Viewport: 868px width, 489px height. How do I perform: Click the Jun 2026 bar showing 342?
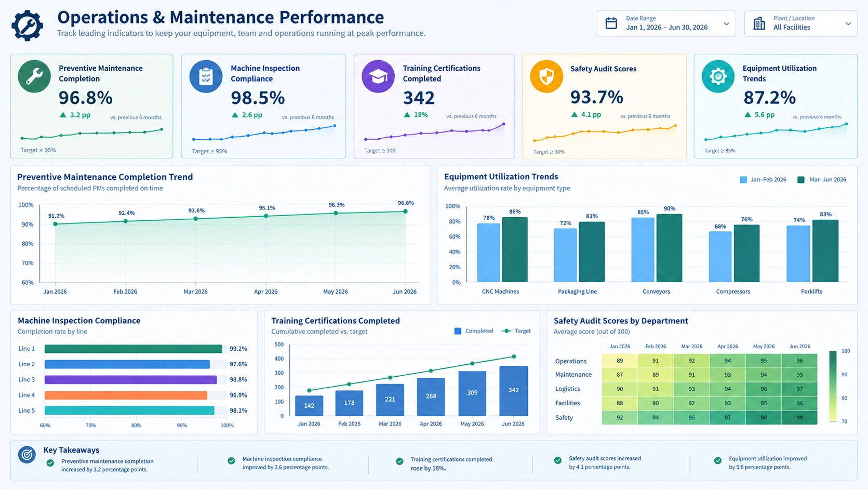[x=514, y=391]
